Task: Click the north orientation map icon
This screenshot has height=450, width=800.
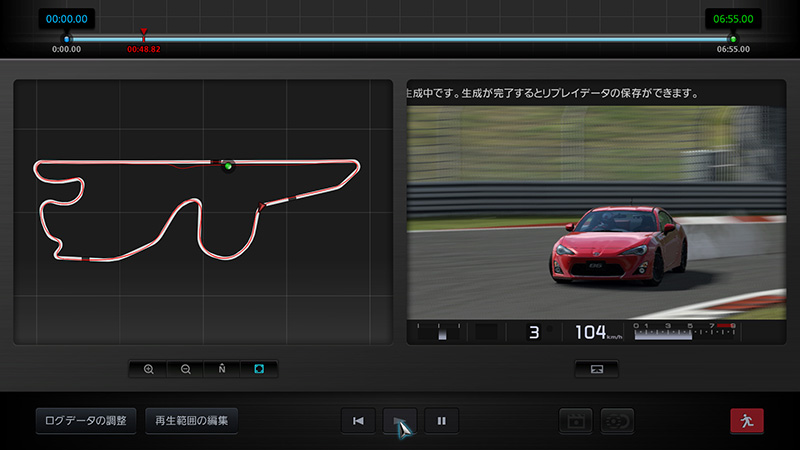Action: tap(222, 369)
